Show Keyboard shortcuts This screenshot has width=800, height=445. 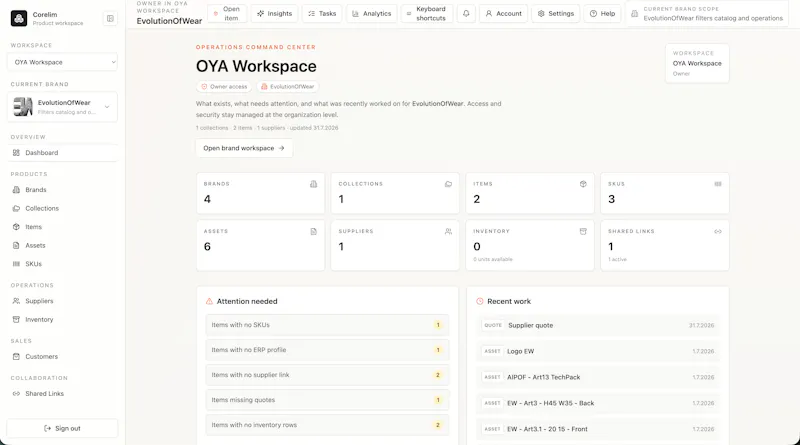427,14
